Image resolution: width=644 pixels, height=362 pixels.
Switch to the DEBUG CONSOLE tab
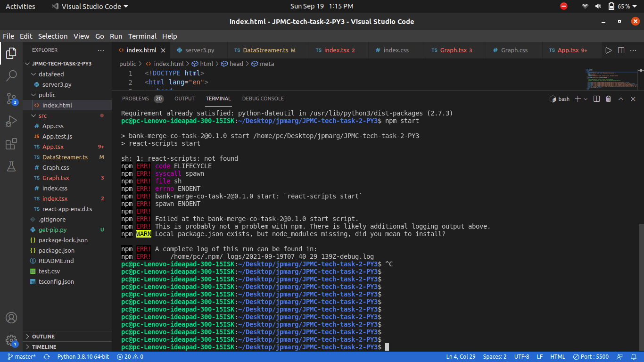(x=263, y=99)
